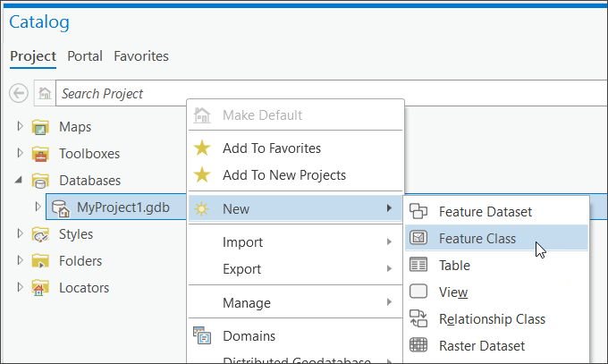Click the Raster Dataset icon
Image resolution: width=608 pixels, height=364 pixels.
click(x=418, y=345)
